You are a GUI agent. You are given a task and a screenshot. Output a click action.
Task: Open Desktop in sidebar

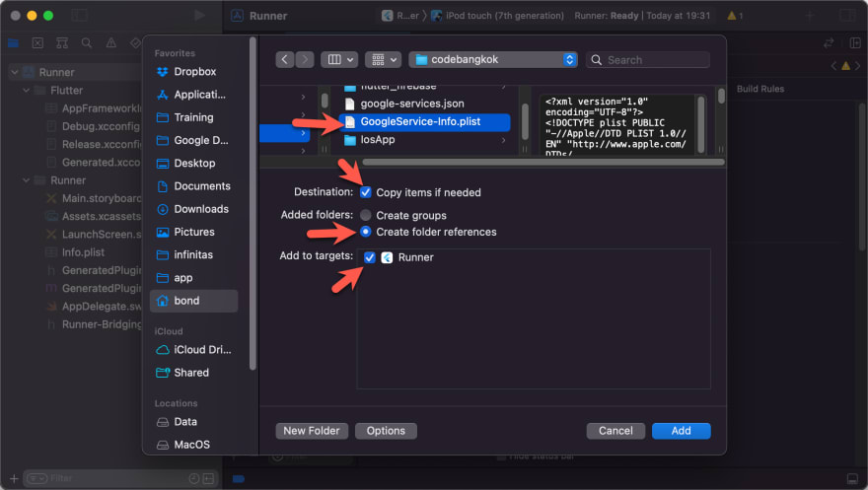pos(193,163)
